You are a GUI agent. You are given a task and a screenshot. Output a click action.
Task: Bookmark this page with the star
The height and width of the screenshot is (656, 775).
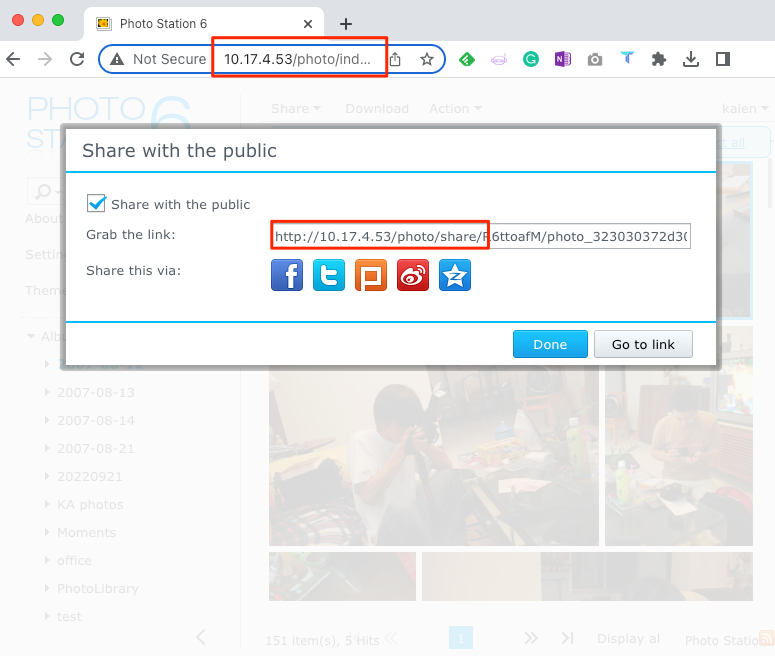tap(427, 59)
